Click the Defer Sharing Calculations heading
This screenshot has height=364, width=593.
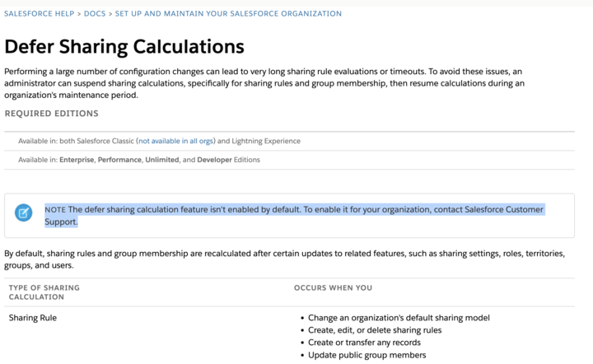124,47
